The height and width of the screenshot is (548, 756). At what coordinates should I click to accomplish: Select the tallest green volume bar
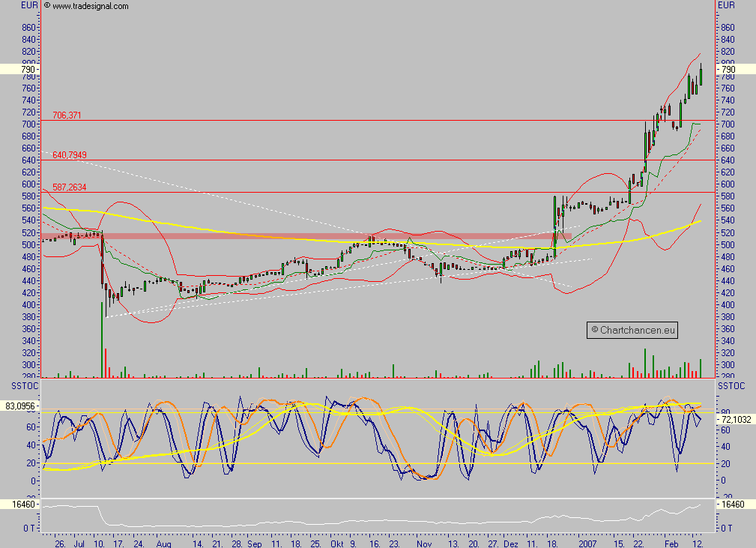(103, 337)
